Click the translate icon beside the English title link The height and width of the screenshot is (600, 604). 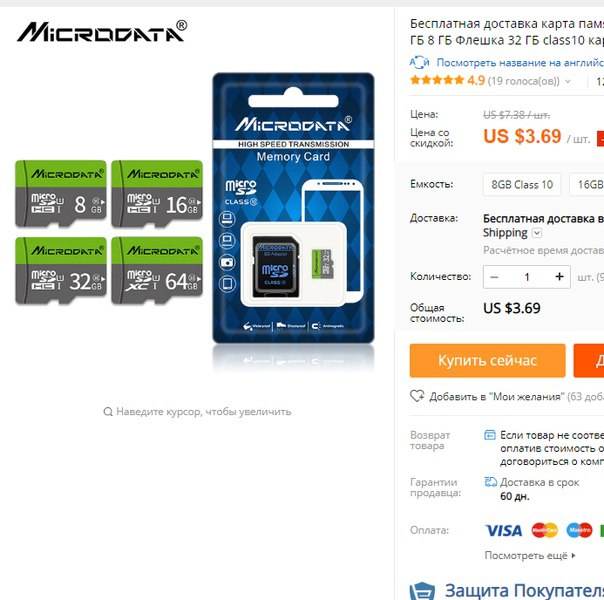pyautogui.click(x=419, y=62)
